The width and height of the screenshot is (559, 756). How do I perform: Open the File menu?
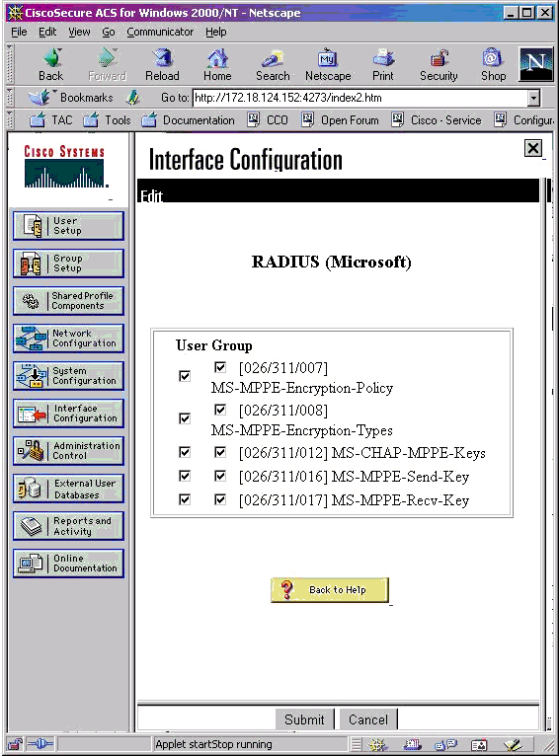click(x=20, y=33)
